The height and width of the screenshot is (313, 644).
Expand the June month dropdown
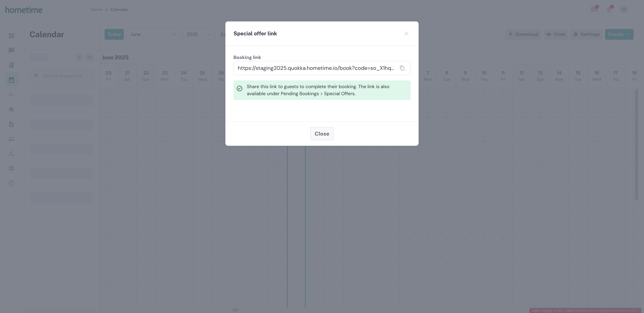click(x=153, y=35)
